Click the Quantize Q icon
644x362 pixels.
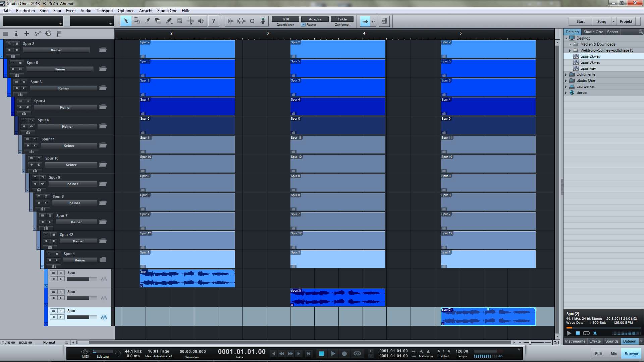tap(252, 21)
